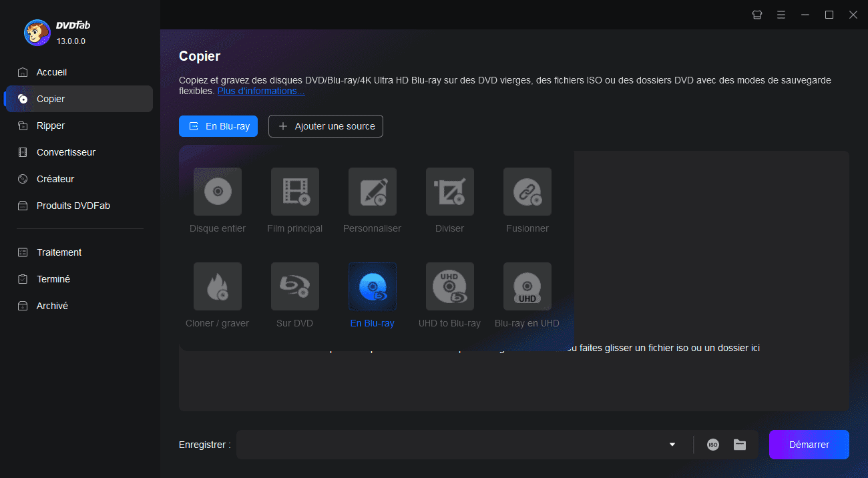
Task: Click the version number 13.0.0.0
Action: pos(71,41)
